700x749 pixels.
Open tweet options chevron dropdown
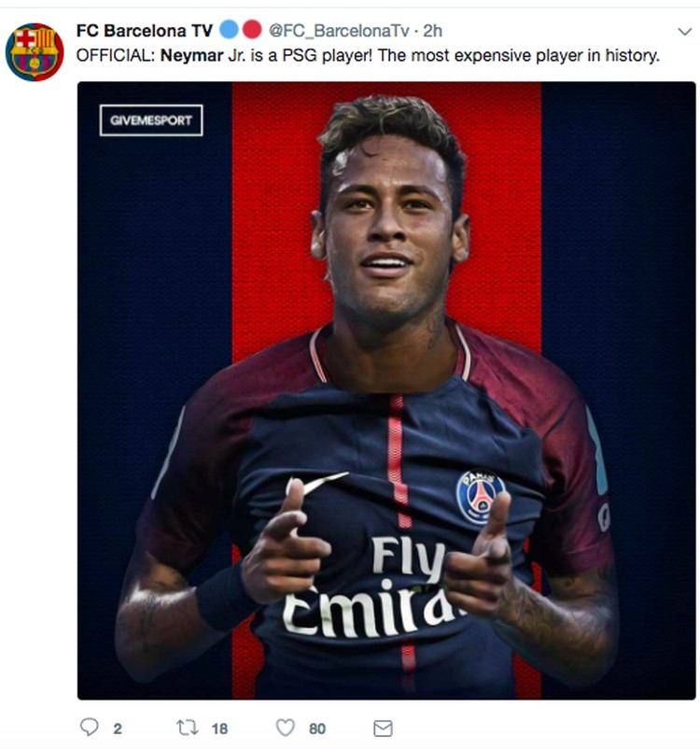[685, 32]
